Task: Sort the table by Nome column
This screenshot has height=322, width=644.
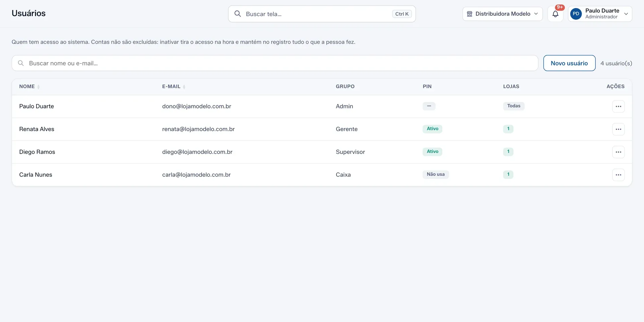Action: (29, 87)
